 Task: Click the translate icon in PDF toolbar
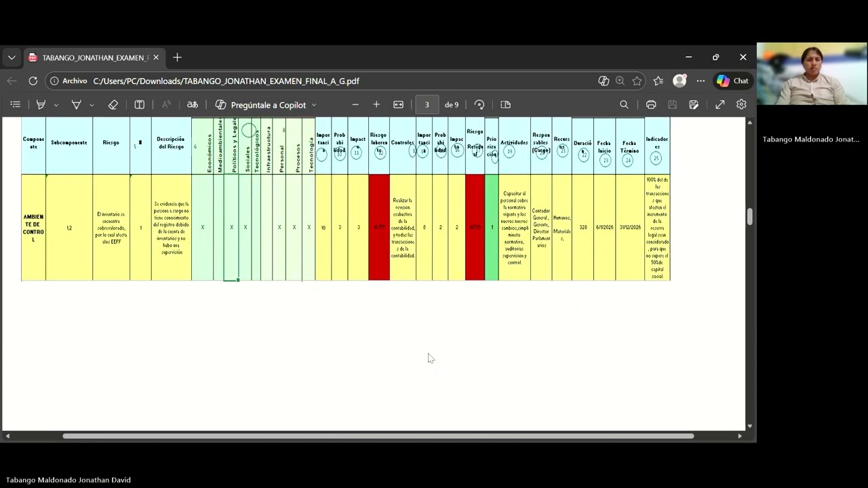193,104
